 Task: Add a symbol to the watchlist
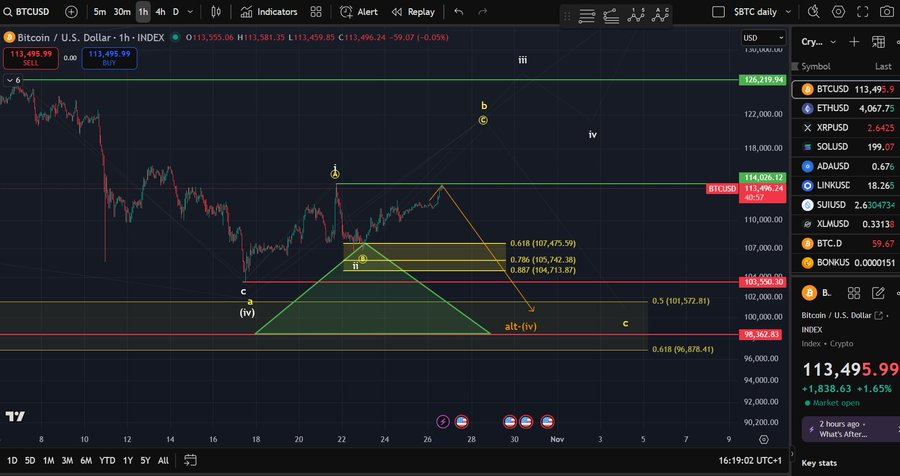click(853, 42)
